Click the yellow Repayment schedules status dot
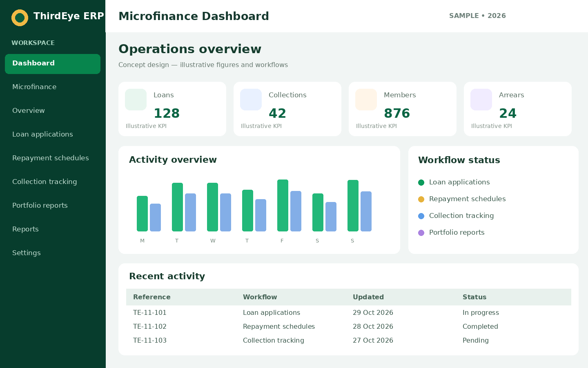Viewport: 588px width, 368px height. click(421, 199)
